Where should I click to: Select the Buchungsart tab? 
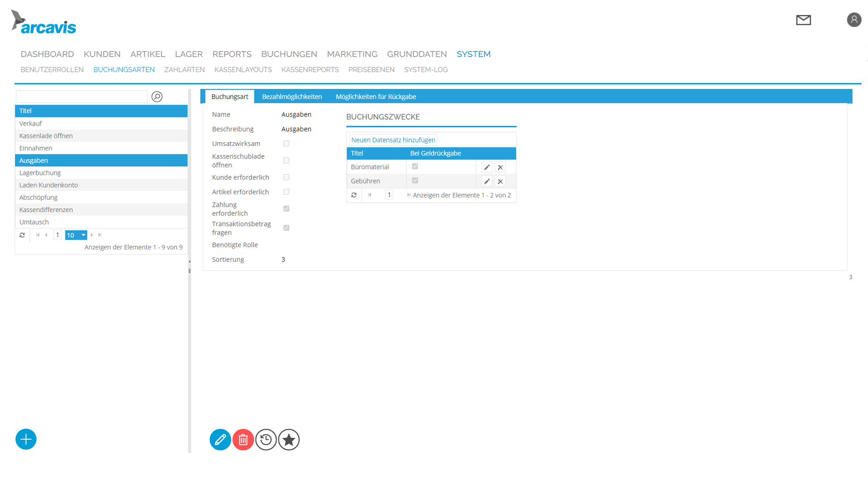(230, 97)
